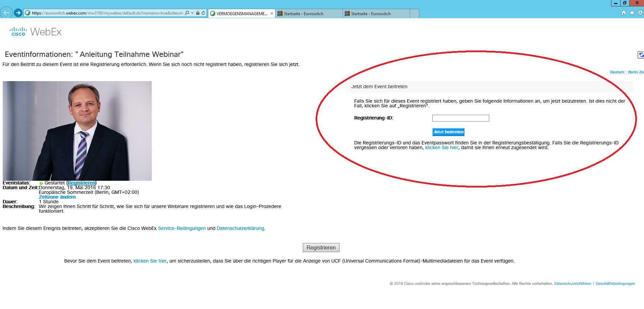
Task: Click the search magnifier in address bar
Action: click(187, 13)
